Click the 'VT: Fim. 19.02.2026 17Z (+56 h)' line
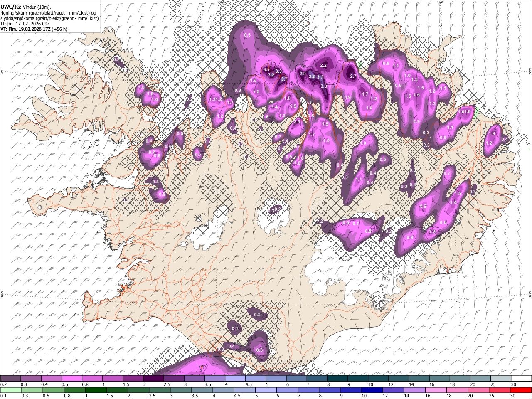Viewport: 532px width, 399px height. (x=34, y=29)
